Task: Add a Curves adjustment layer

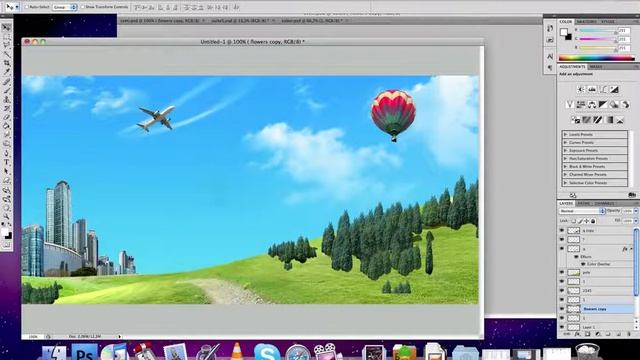Action: click(603, 89)
